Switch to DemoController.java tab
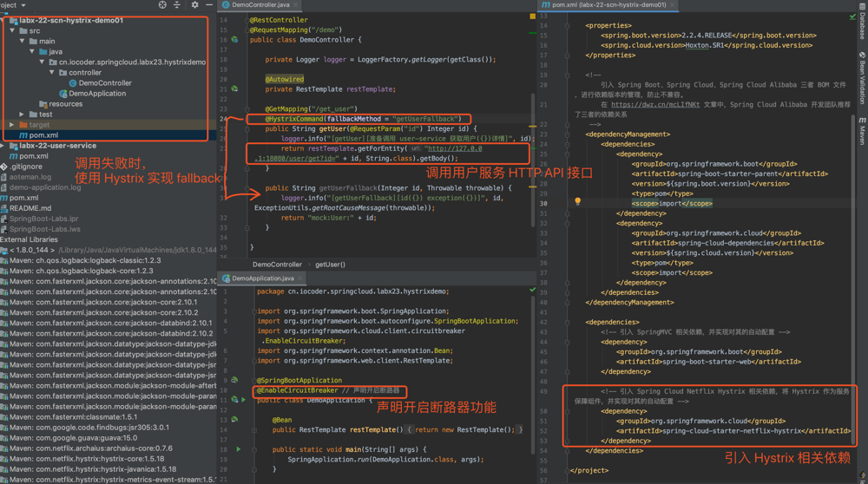Image resolution: width=868 pixels, height=484 pixels. pyautogui.click(x=260, y=4)
